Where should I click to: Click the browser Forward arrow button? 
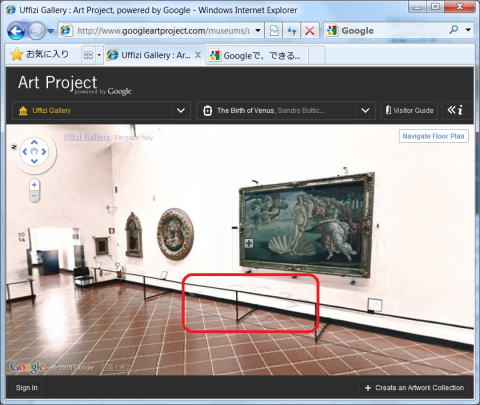tap(36, 31)
